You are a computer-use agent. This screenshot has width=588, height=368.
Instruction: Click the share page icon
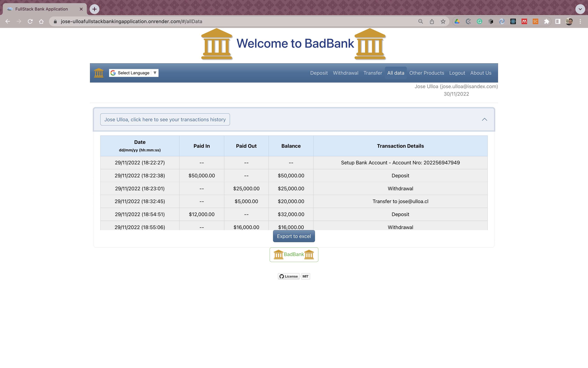[432, 21]
